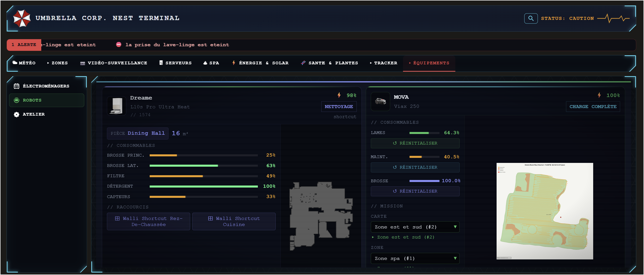Click the Pièce Dining Hall chip
The image size is (644, 275).
(137, 133)
